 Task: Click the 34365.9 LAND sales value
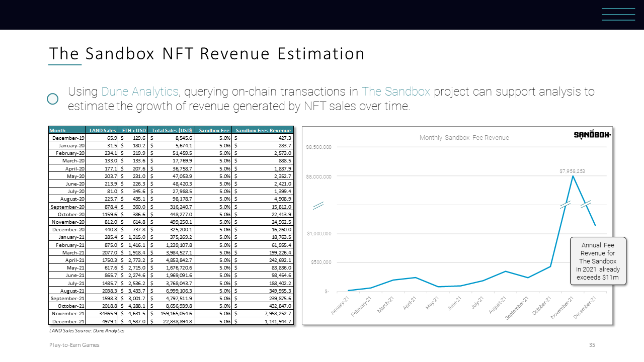101,314
